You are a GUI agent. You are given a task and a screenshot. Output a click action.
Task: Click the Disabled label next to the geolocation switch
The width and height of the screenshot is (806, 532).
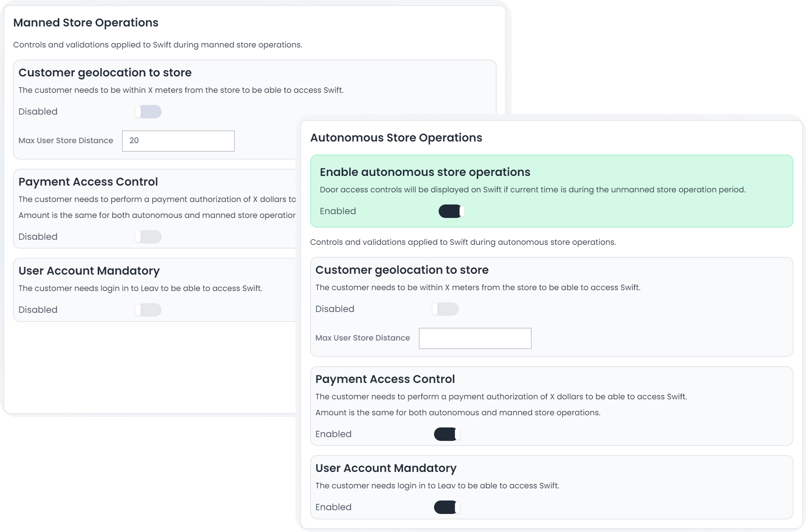point(335,309)
